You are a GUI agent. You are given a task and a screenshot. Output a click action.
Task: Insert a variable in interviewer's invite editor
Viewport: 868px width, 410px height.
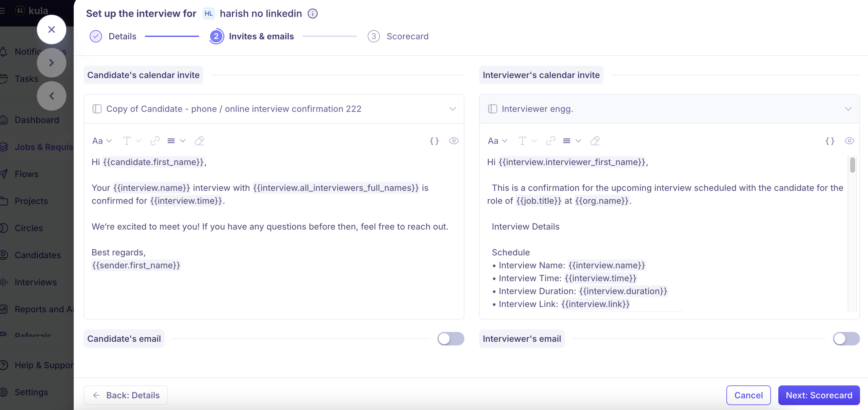830,141
